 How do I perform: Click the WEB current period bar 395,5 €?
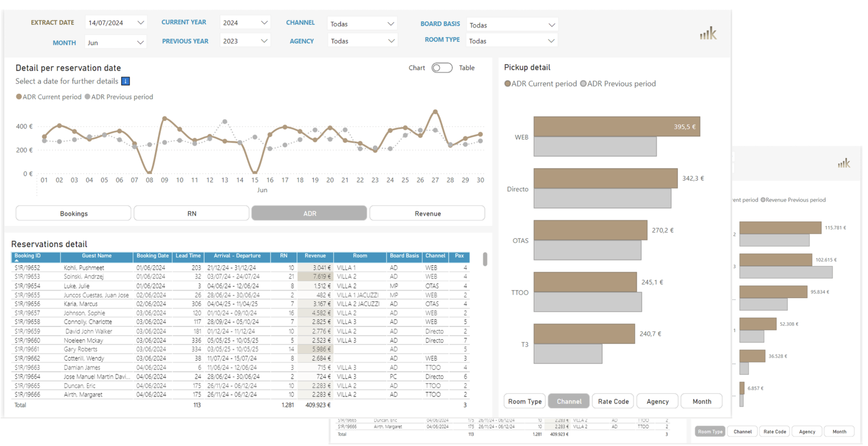coord(617,126)
